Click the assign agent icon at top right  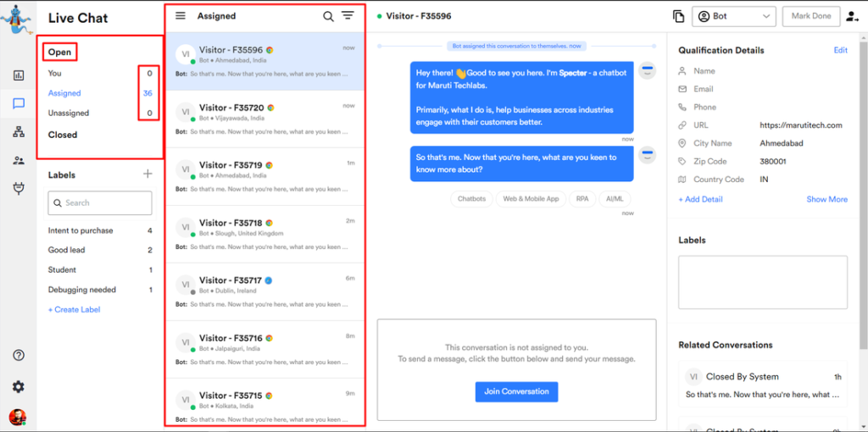click(852, 16)
